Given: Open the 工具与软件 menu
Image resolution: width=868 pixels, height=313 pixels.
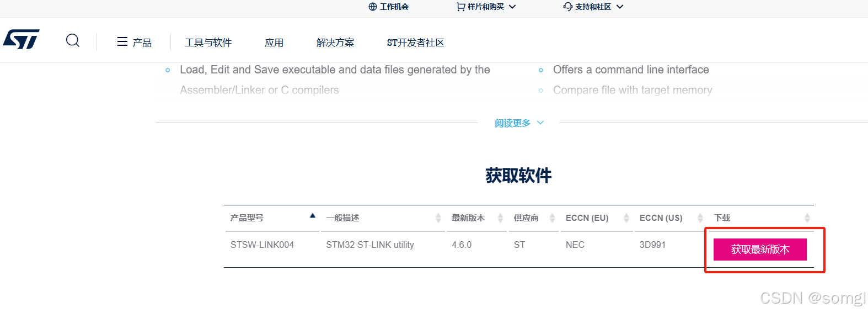Looking at the screenshot, I should click(x=208, y=43).
